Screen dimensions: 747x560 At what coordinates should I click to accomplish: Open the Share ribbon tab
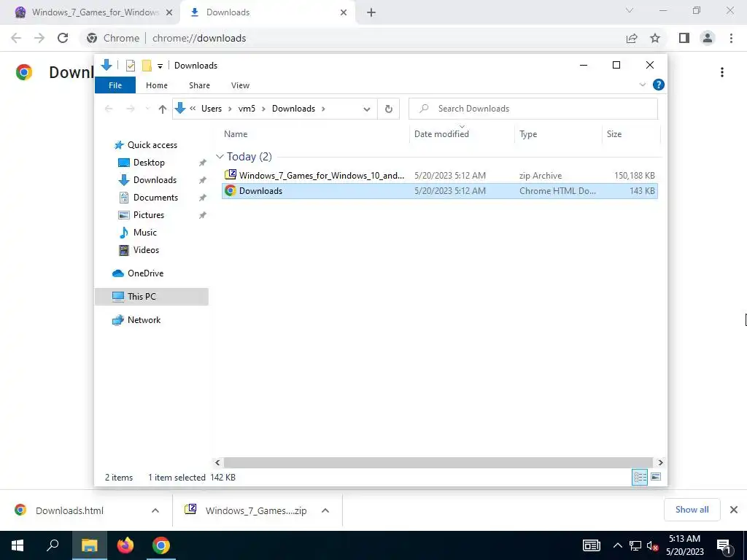pos(199,85)
